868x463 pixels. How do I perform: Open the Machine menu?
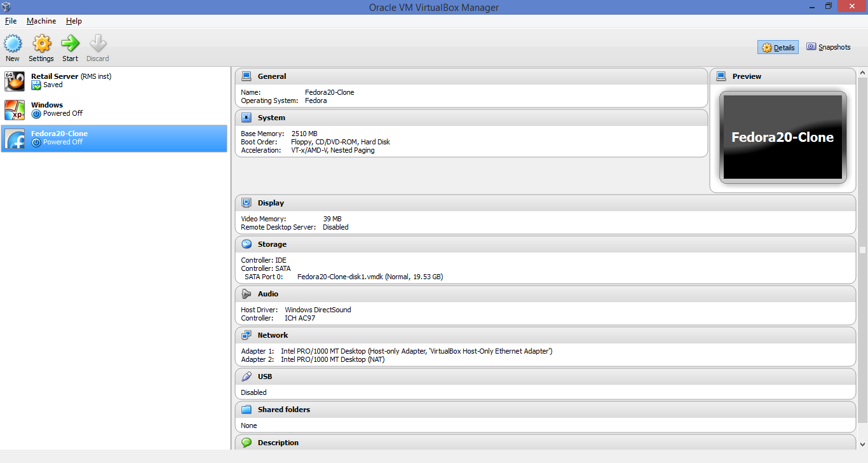point(41,21)
